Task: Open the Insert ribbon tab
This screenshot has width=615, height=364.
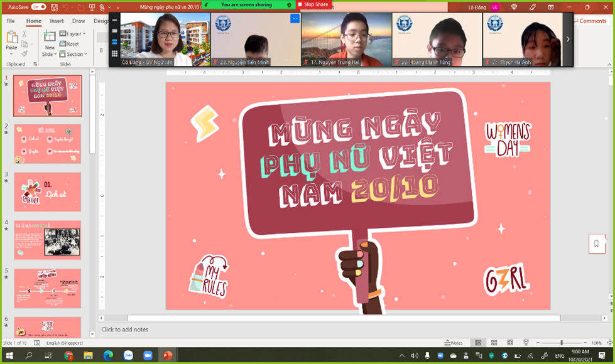Action: coord(57,21)
